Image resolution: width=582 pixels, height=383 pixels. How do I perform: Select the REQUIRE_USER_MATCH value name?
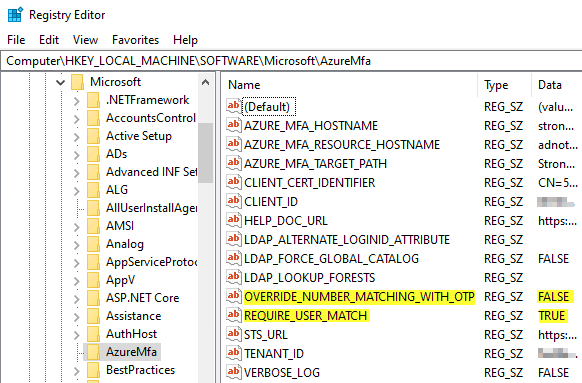pyautogui.click(x=306, y=316)
